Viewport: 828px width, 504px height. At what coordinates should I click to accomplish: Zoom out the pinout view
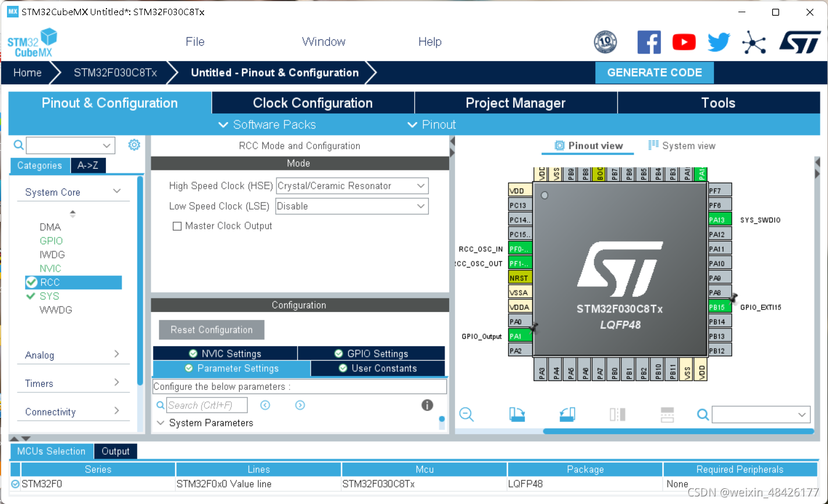coord(467,414)
